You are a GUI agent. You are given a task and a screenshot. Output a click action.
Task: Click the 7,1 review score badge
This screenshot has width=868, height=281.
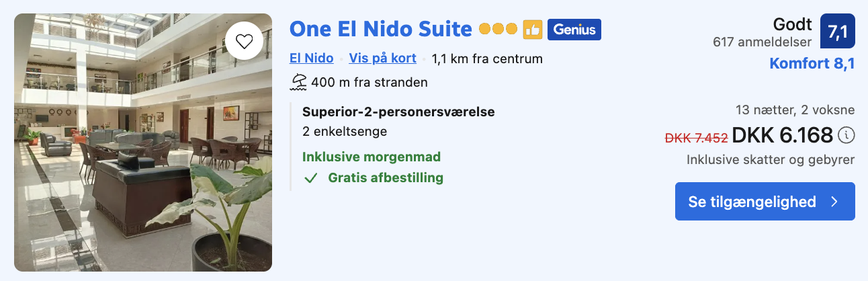837,32
